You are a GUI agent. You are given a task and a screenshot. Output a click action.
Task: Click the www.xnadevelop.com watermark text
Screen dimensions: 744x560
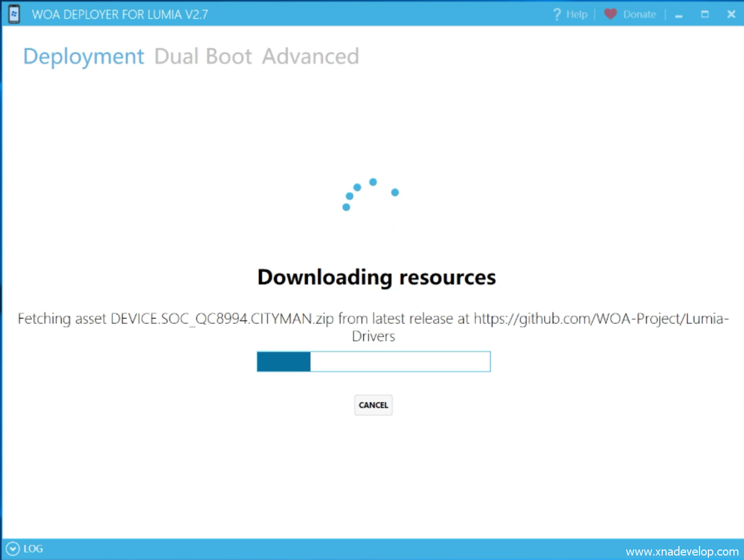pos(682,552)
